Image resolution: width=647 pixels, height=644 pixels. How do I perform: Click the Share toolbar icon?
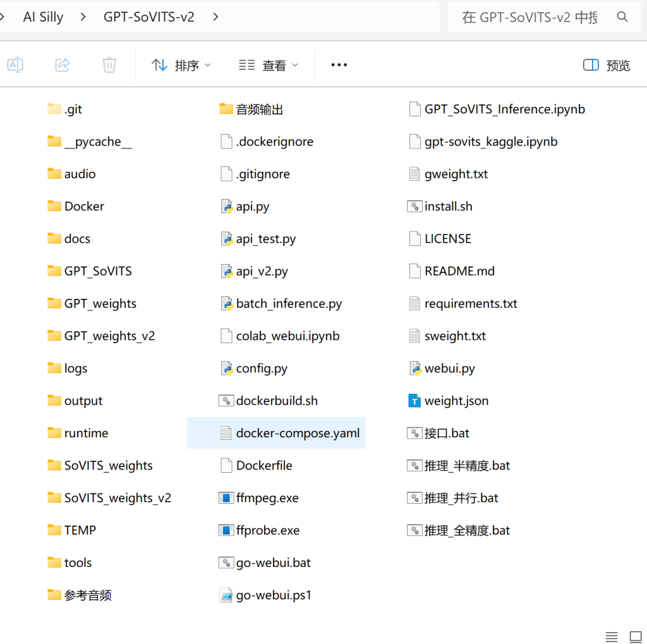63,65
